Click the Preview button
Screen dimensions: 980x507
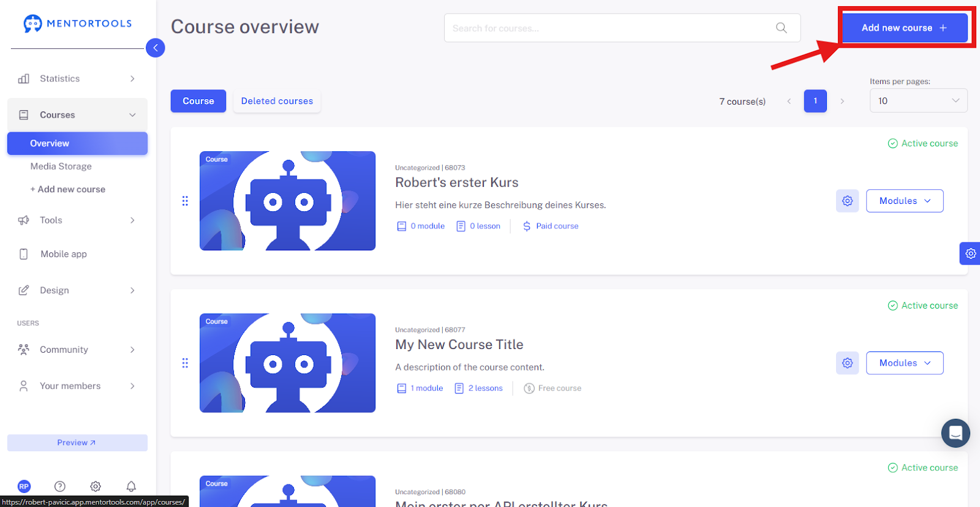pos(77,443)
